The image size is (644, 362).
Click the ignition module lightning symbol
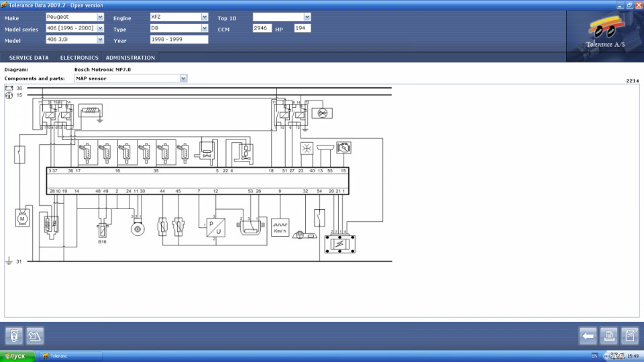pyautogui.click(x=343, y=147)
